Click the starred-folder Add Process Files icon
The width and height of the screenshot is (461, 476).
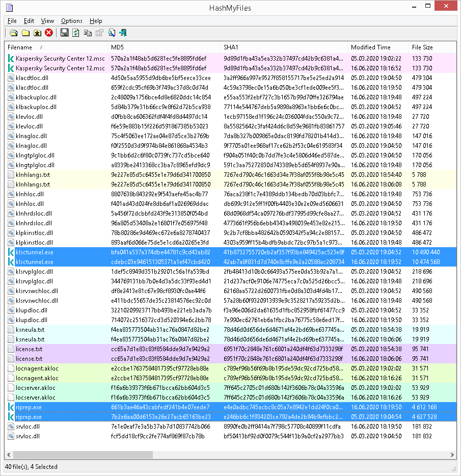coord(37,33)
